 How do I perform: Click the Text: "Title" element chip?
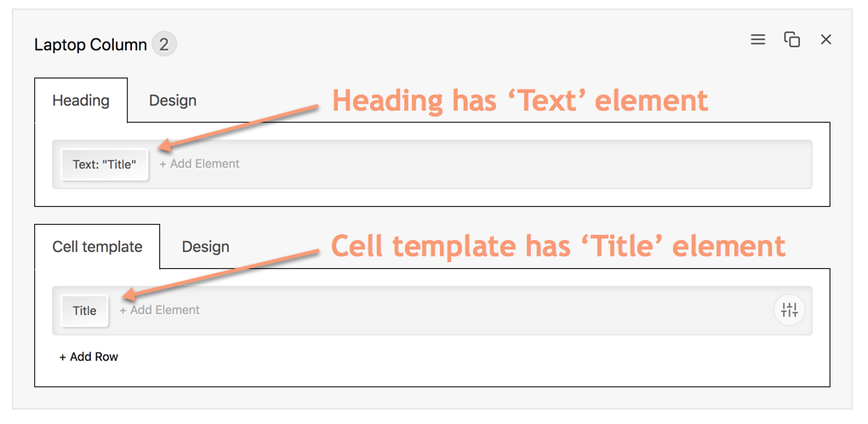click(105, 164)
